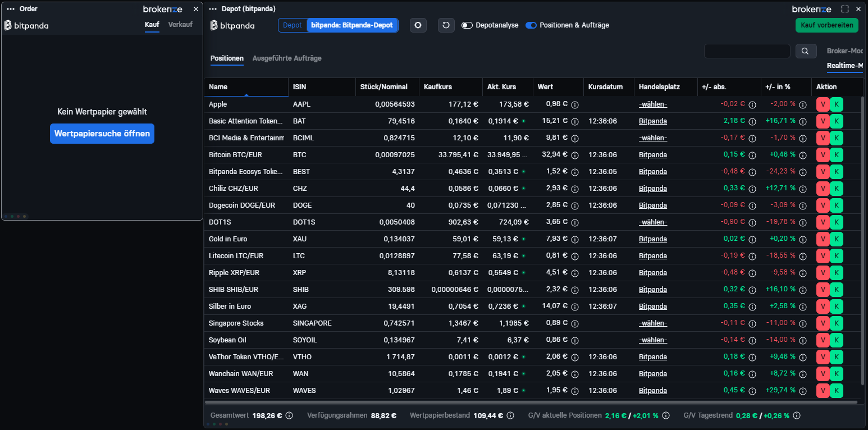The height and width of the screenshot is (430, 868).
Task: Select the Bitpanda Ecosys Token row name
Action: (x=246, y=172)
